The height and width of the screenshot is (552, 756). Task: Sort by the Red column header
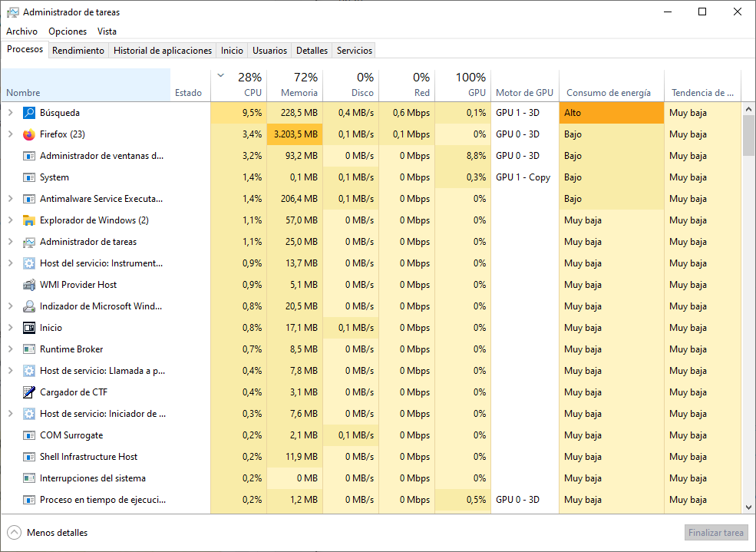click(407, 85)
